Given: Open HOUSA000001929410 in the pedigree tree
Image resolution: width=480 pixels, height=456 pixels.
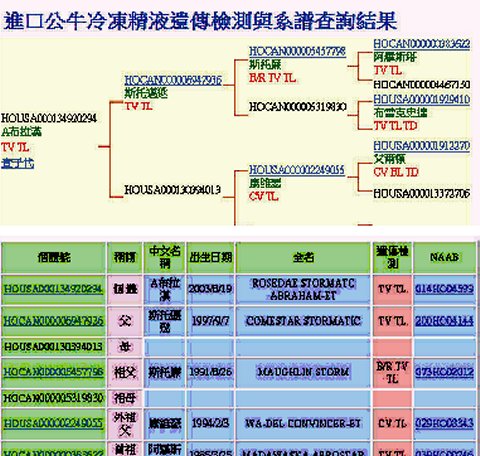Looking at the screenshot, I should [x=422, y=100].
